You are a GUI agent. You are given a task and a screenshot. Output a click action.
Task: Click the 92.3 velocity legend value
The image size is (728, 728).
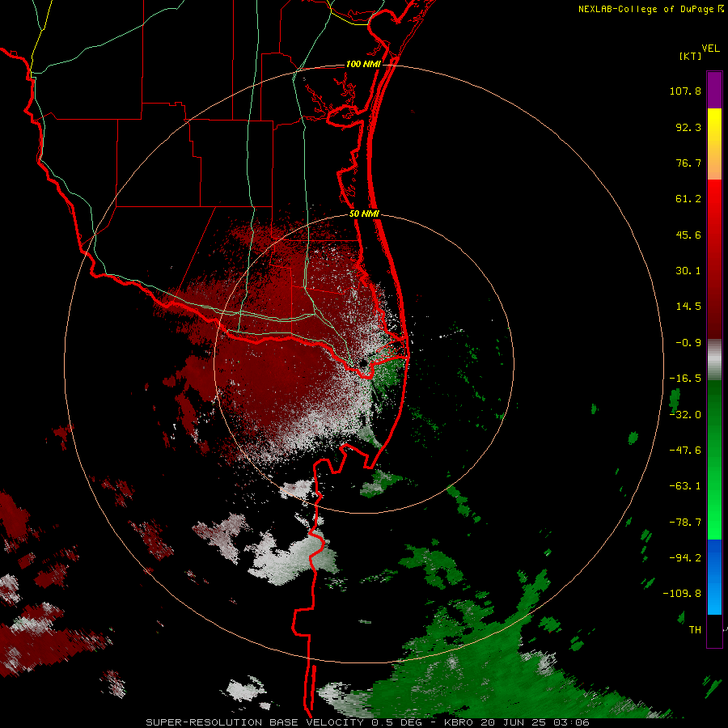point(688,127)
